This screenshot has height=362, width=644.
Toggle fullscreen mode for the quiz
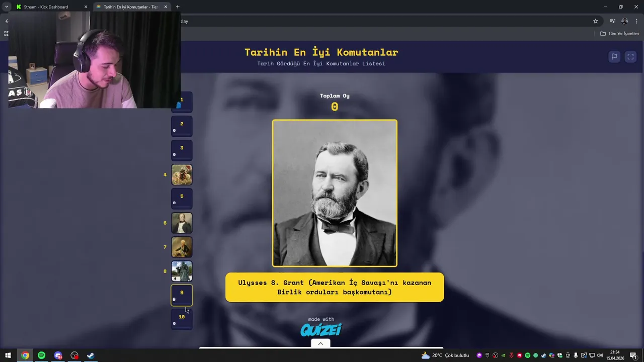[x=630, y=57]
